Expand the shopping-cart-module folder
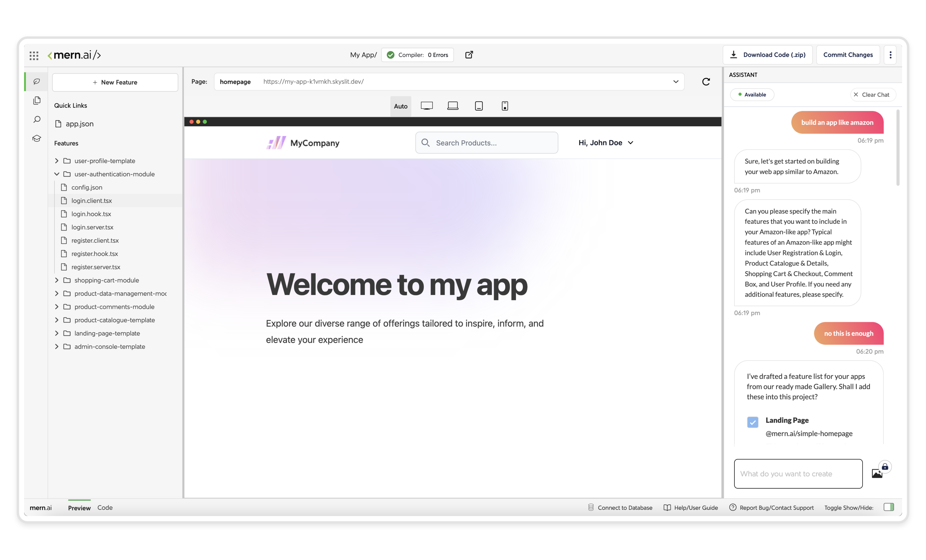Viewport: 926px width, 560px height. tap(57, 280)
